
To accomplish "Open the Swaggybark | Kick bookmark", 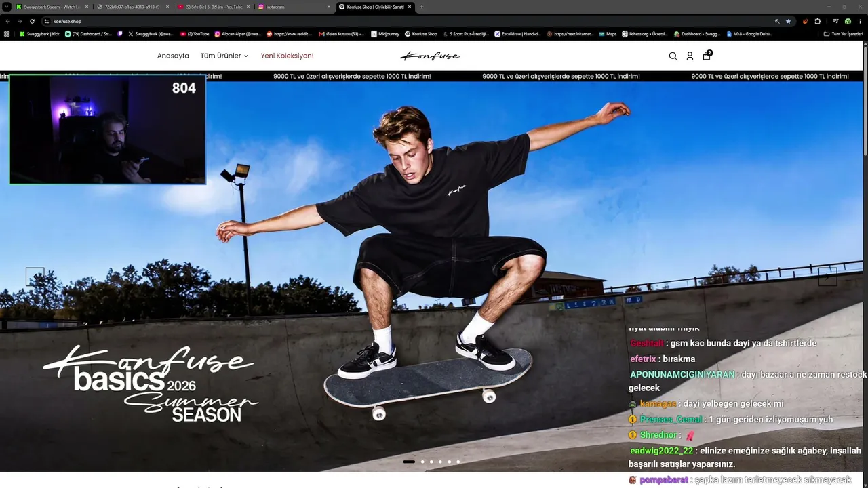I will (39, 33).
